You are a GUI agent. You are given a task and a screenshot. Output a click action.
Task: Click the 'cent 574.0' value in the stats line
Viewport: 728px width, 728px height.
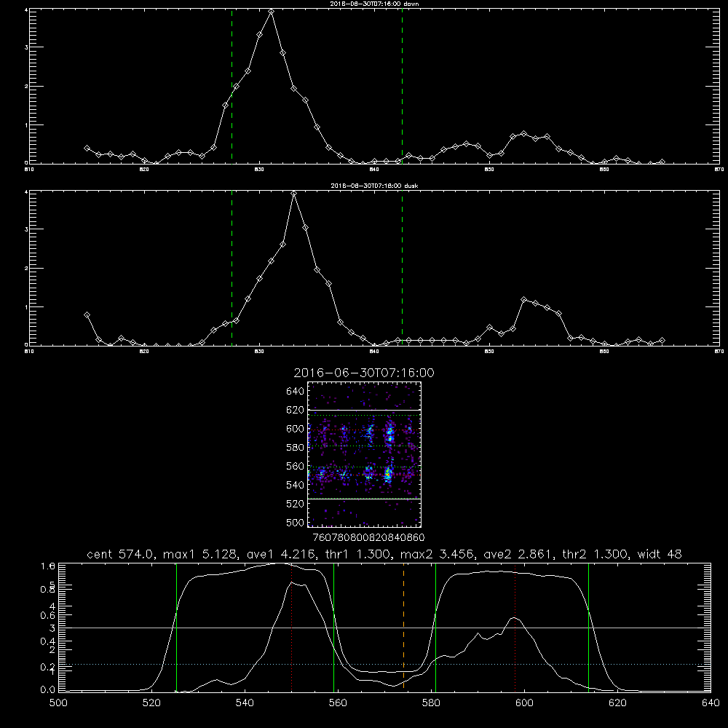pyautogui.click(x=122, y=554)
